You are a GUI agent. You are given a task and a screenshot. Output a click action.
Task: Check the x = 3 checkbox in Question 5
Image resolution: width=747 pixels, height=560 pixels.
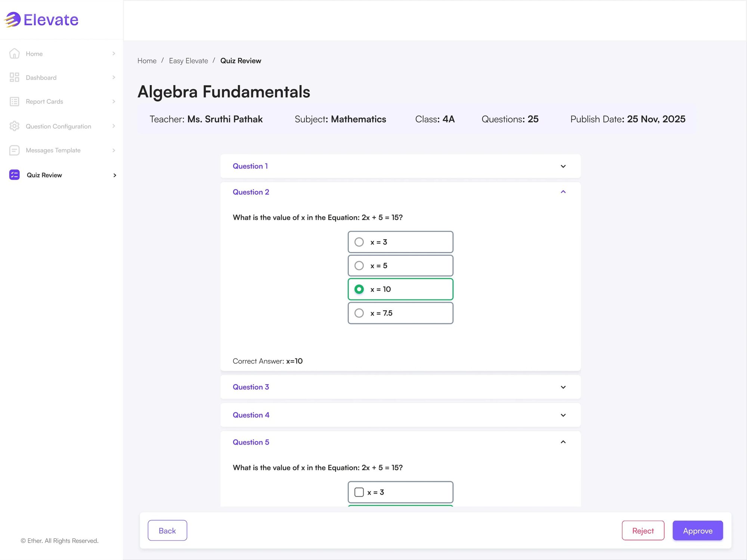[359, 492]
